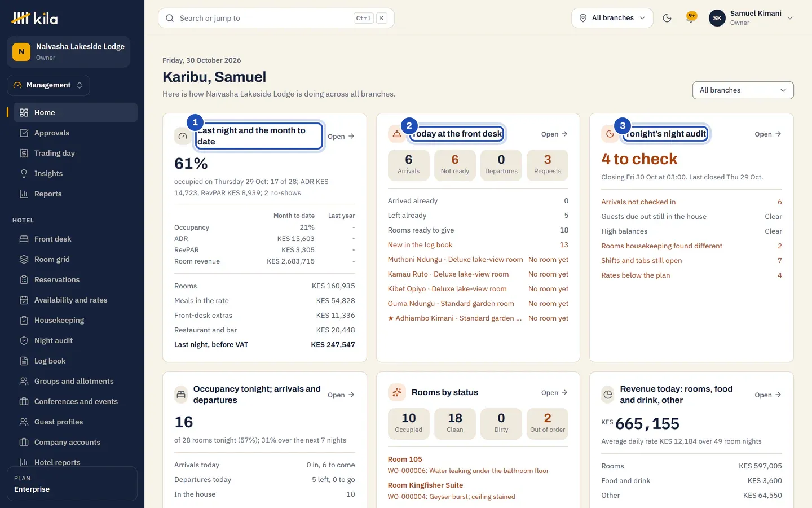Click the Company accounts icon
Image resolution: width=812 pixels, height=508 pixels.
click(x=24, y=443)
